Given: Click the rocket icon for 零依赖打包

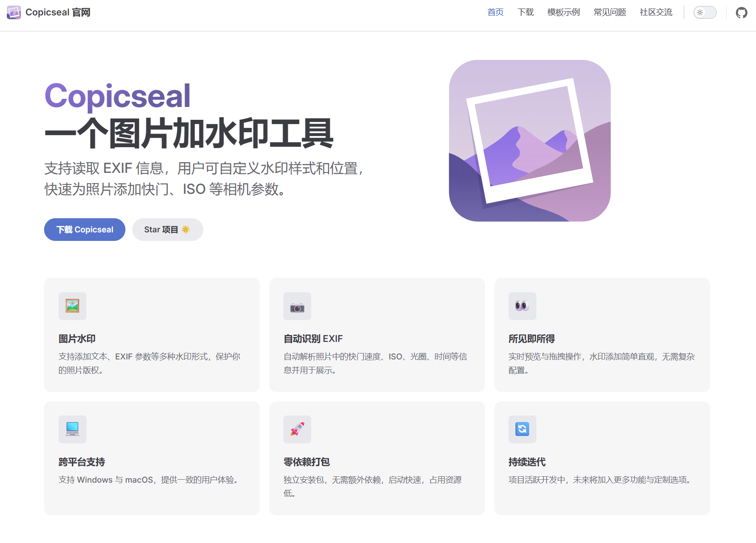Looking at the screenshot, I should (297, 429).
